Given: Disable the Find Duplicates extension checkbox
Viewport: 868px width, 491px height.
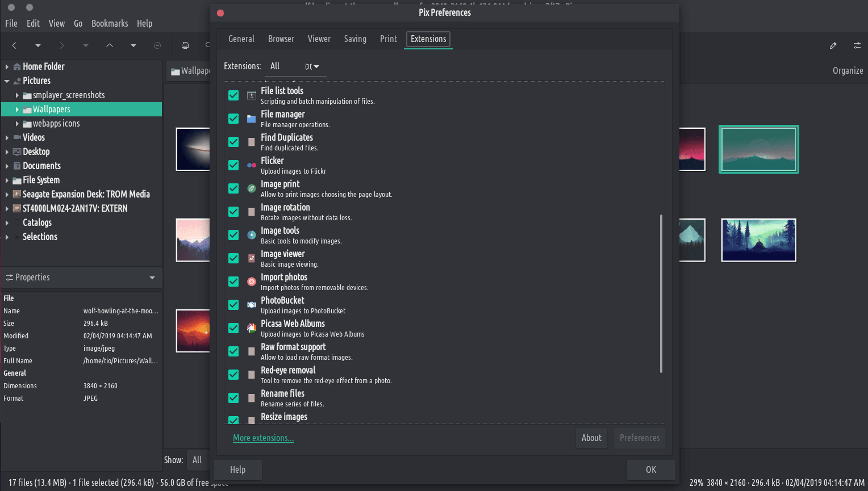Looking at the screenshot, I should 233,142.
